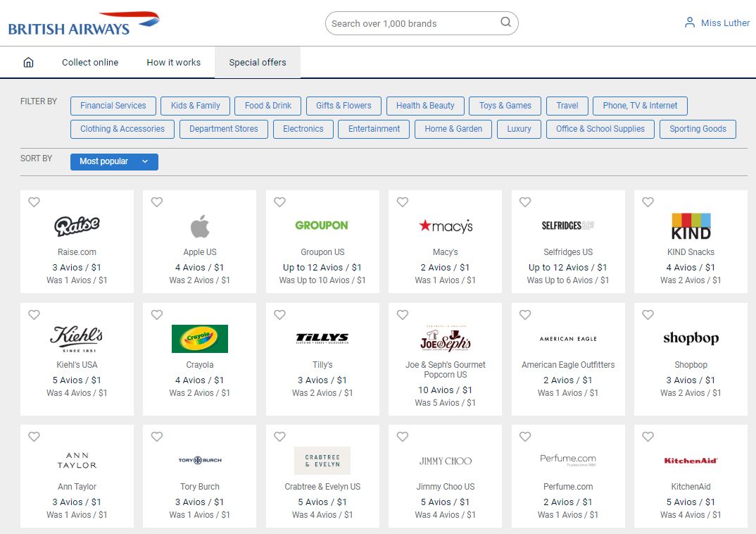Image resolution: width=756 pixels, height=534 pixels.
Task: Toggle heart on Tory Burch card
Action: coord(157,437)
